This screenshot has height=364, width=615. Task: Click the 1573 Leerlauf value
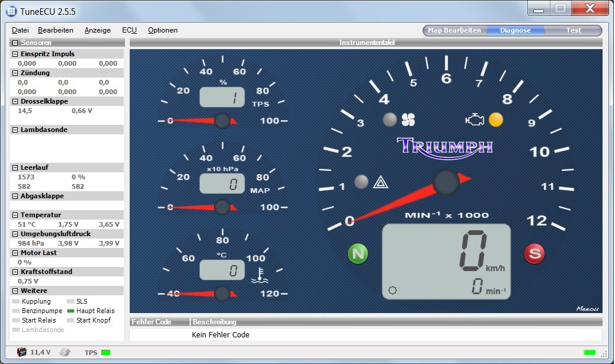click(x=26, y=177)
